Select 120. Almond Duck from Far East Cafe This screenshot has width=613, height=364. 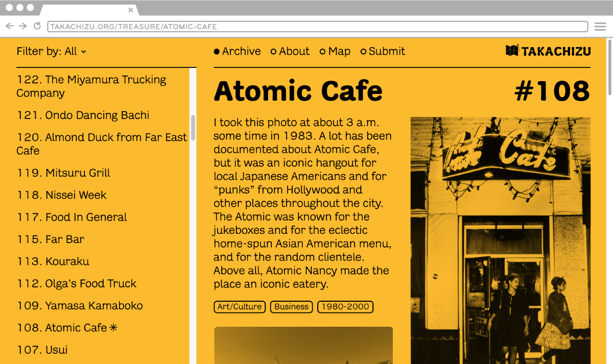[x=102, y=144]
